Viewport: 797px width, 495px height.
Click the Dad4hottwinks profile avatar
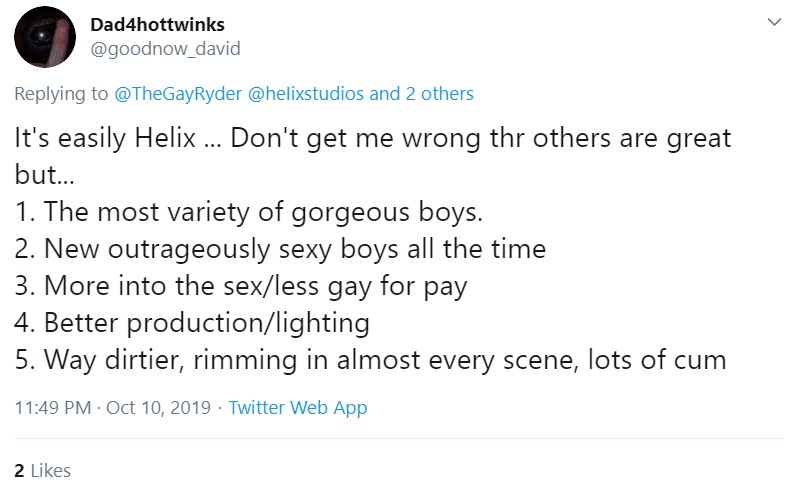[45, 37]
